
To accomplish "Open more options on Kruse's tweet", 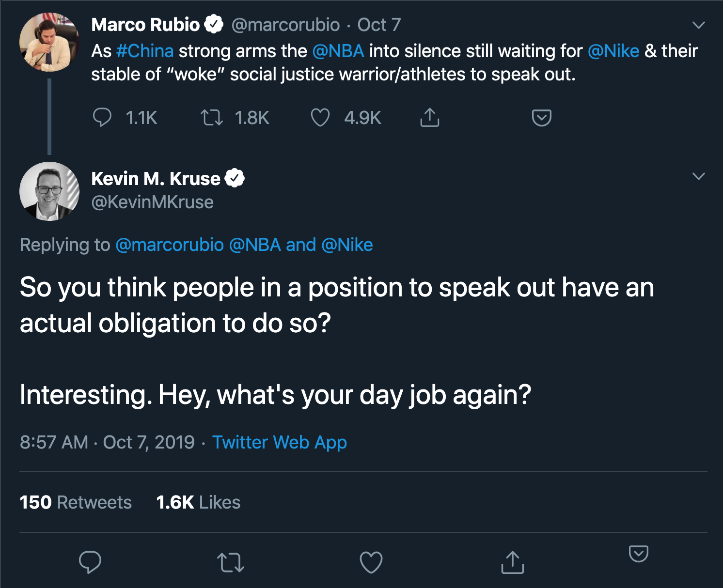I will (698, 176).
